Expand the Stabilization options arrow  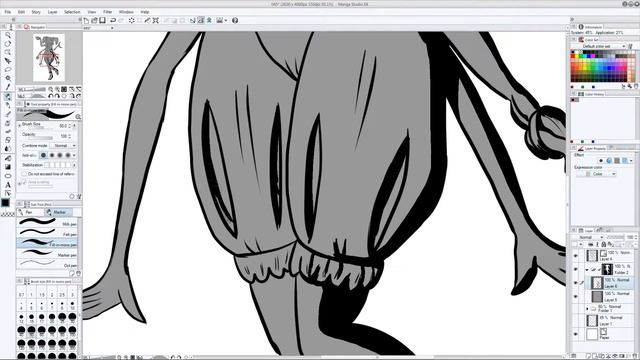pos(74,165)
